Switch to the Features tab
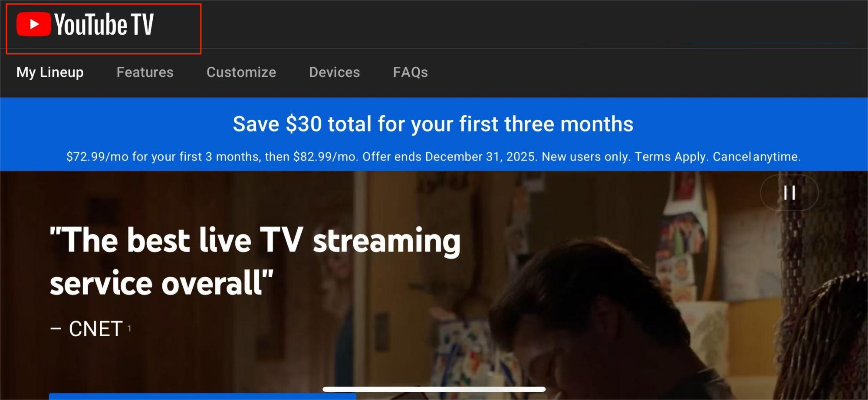 (x=145, y=72)
